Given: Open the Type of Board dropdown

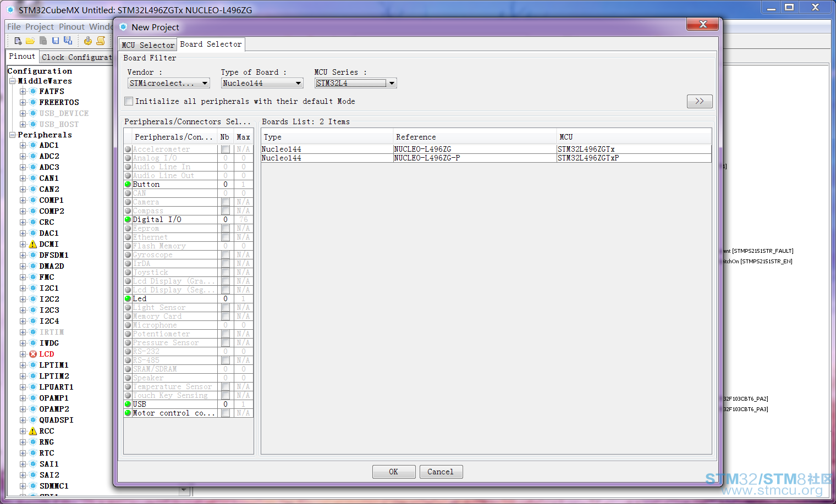Looking at the screenshot, I should [262, 83].
